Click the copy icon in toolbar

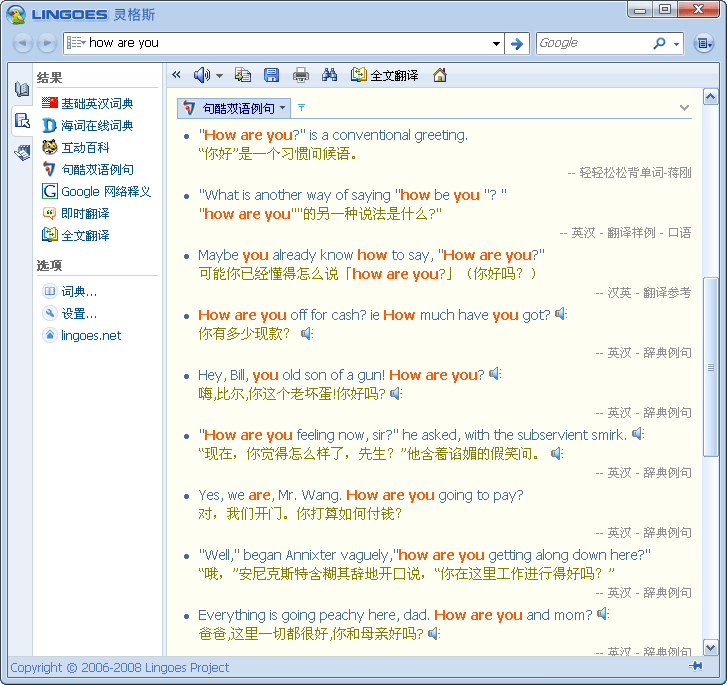(242, 75)
